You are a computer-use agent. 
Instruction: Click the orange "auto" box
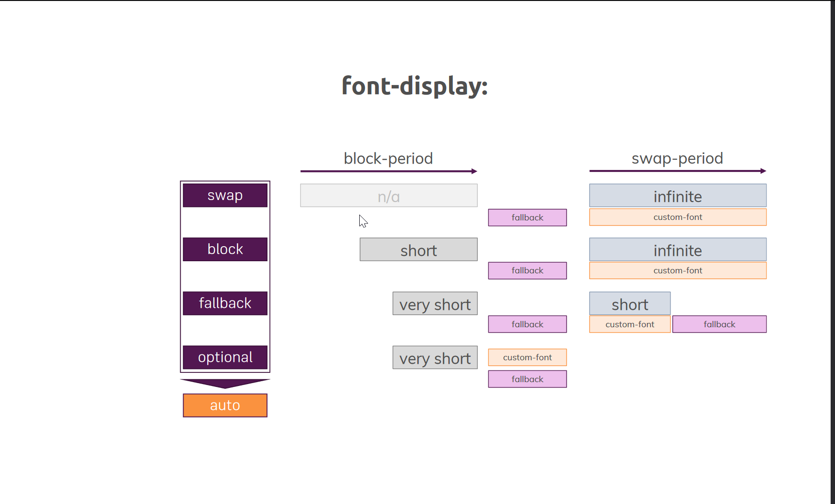coord(225,405)
